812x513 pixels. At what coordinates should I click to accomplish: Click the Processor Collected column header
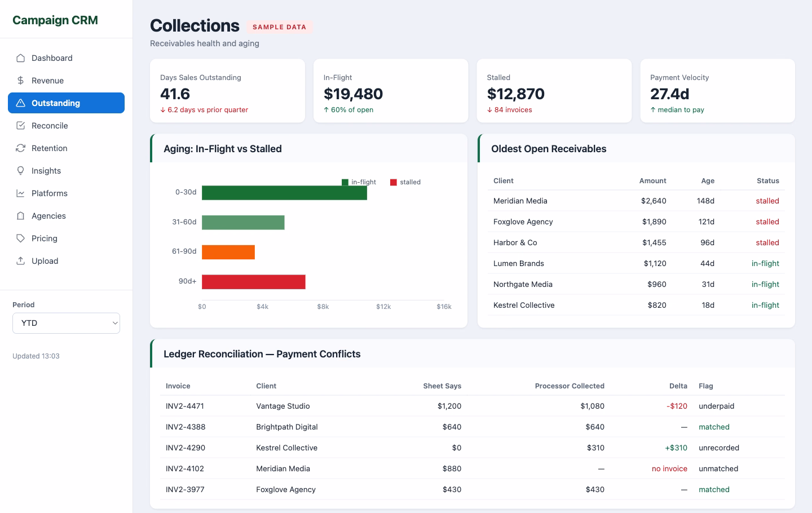coord(570,386)
